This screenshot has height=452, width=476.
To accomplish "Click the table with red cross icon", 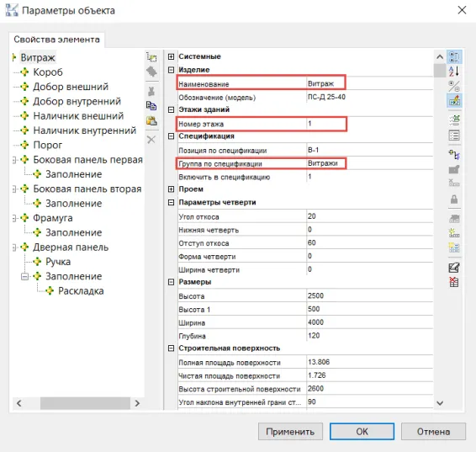I will [454, 282].
